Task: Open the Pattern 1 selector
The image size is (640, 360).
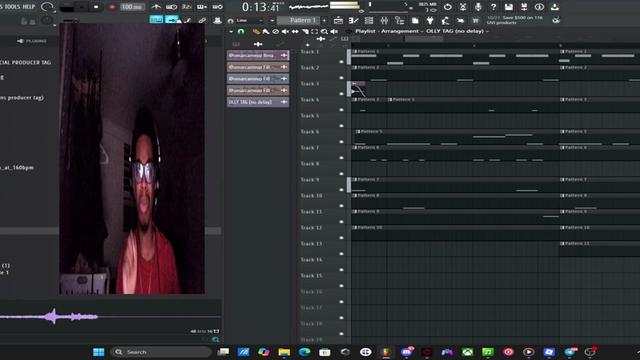Action: [299, 20]
